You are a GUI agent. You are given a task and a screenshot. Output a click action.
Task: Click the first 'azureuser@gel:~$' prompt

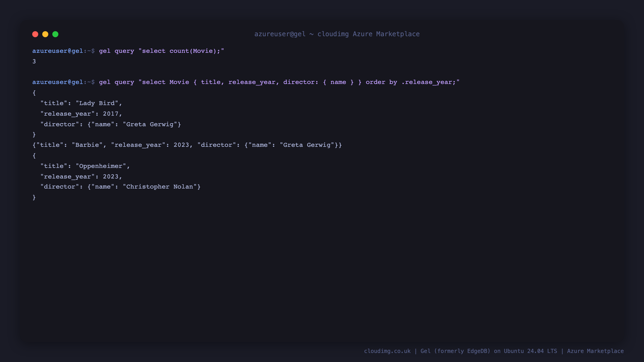click(x=63, y=51)
